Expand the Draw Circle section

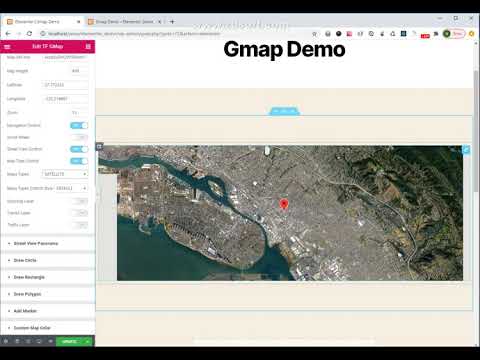coord(48,260)
